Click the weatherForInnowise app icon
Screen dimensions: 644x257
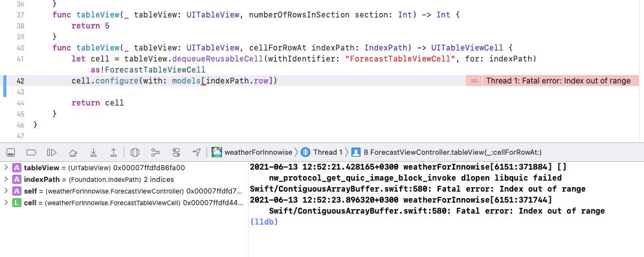tap(216, 152)
